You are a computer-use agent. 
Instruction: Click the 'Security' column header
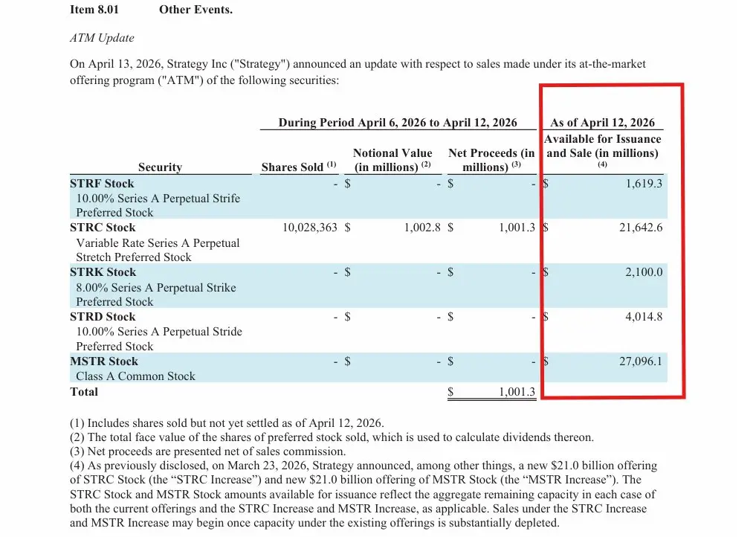pos(160,167)
